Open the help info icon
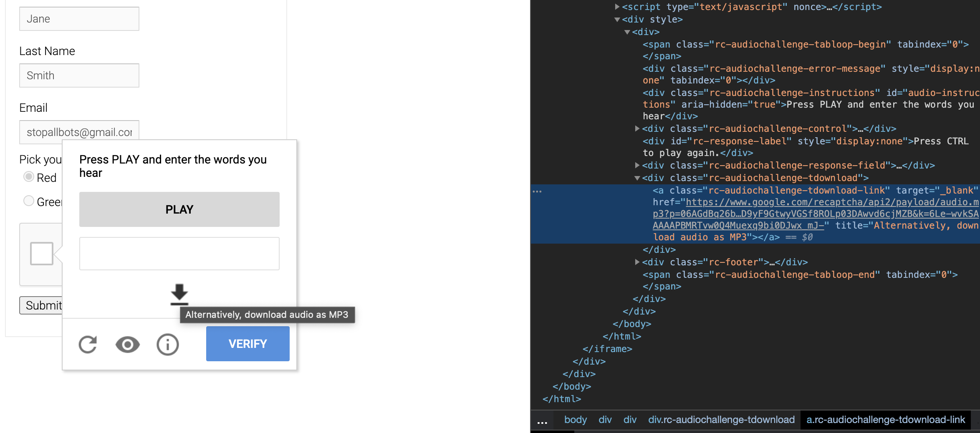 (x=168, y=345)
